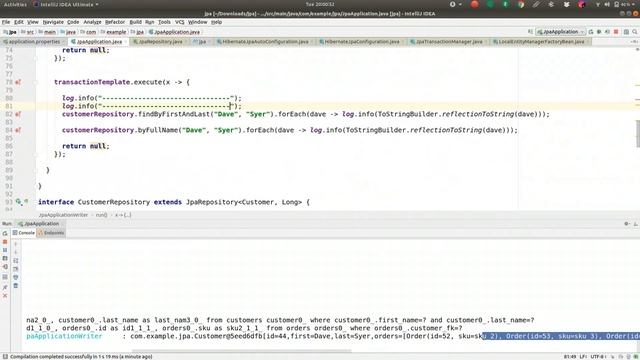This screenshot has height=360, width=640.
Task: Toggle the breakpoint on line 78
Action: click(x=18, y=82)
